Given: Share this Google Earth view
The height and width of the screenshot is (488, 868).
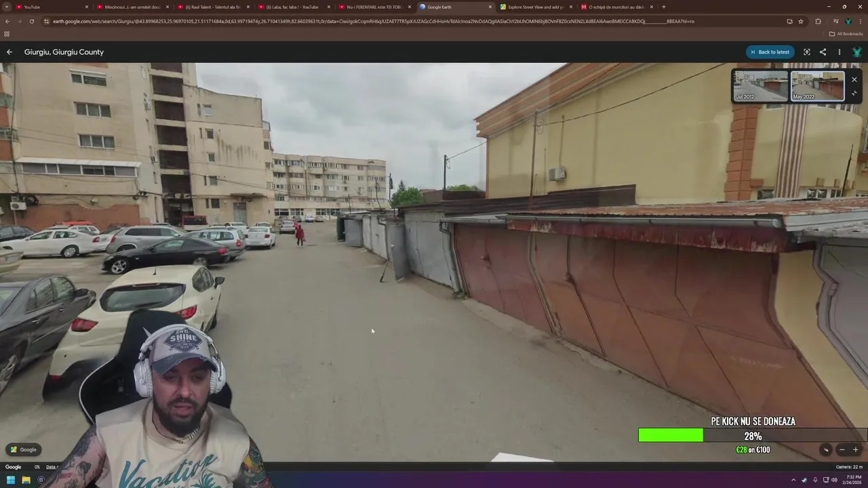Looking at the screenshot, I should point(823,52).
